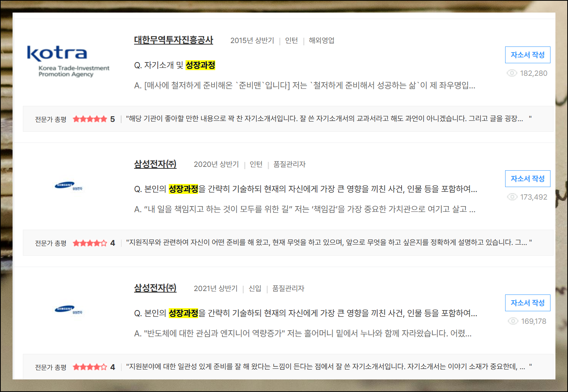
Task: Click the '2020년 상반기' label
Action: (216, 164)
